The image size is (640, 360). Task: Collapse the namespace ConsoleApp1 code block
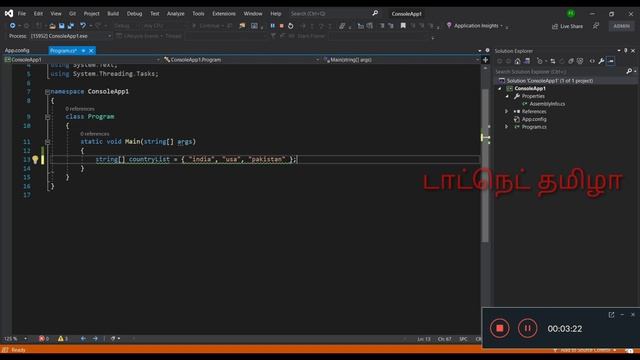47,92
